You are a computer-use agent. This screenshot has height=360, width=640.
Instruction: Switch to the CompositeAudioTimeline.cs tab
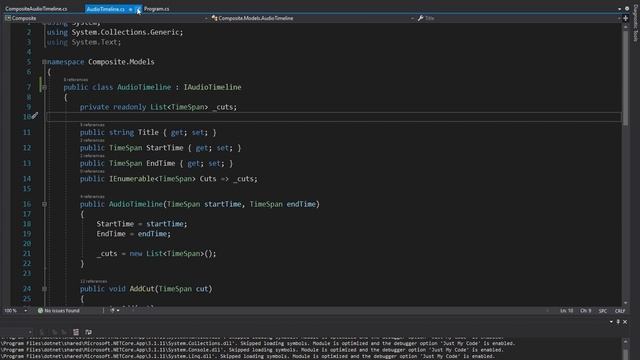coord(36,9)
